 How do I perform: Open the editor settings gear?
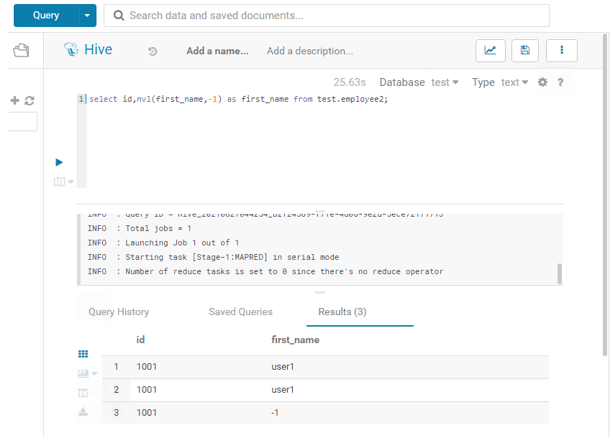(543, 83)
